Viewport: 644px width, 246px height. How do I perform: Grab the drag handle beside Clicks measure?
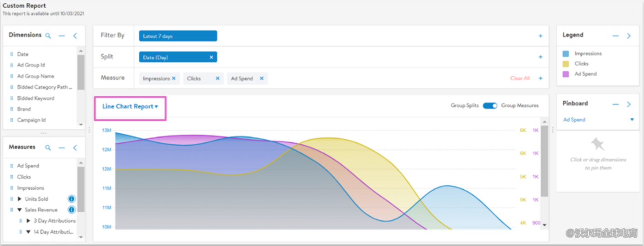click(11, 177)
